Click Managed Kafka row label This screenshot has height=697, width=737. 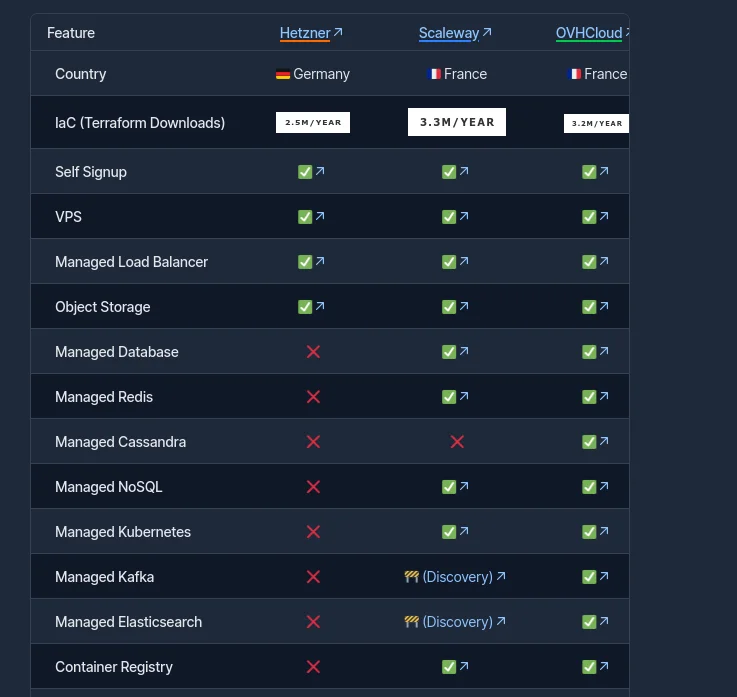[x=104, y=577]
